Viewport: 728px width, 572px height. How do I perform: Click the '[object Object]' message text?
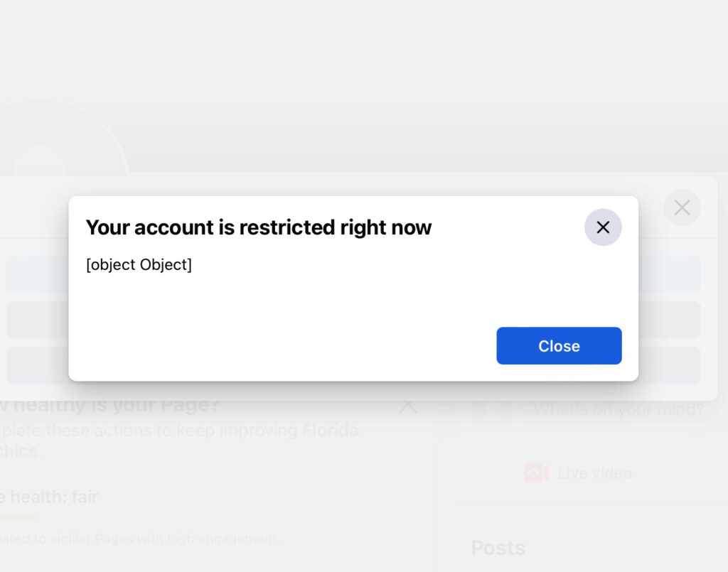[139, 264]
